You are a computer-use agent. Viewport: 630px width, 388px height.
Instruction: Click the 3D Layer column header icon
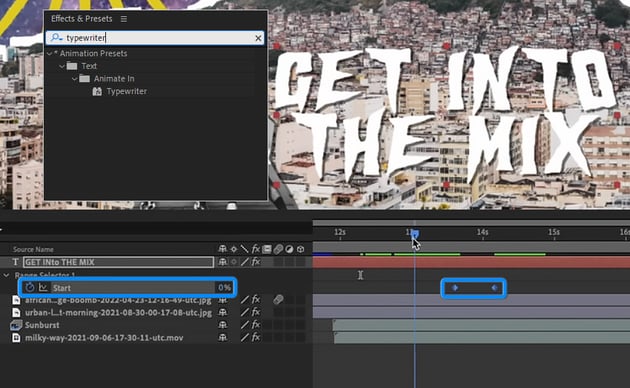(x=300, y=249)
